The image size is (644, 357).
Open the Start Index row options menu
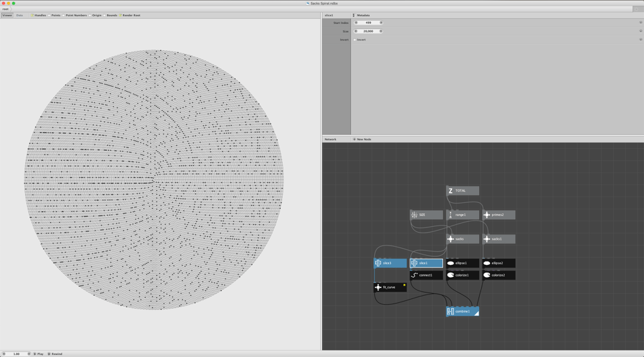640,23
